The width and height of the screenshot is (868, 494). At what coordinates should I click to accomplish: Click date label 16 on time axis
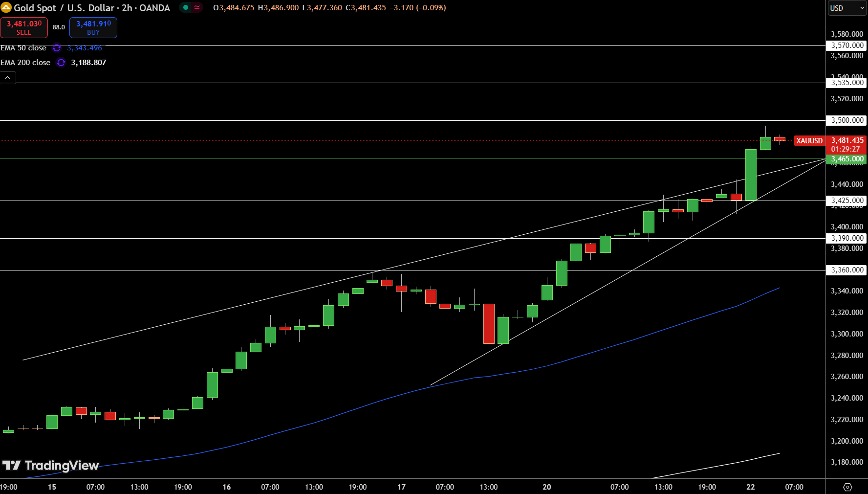pyautogui.click(x=227, y=487)
